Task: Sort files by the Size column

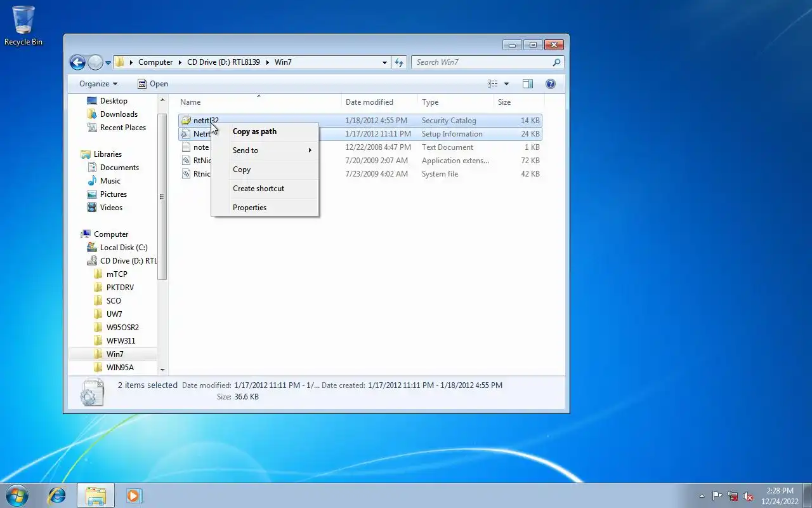Action: pos(519,102)
